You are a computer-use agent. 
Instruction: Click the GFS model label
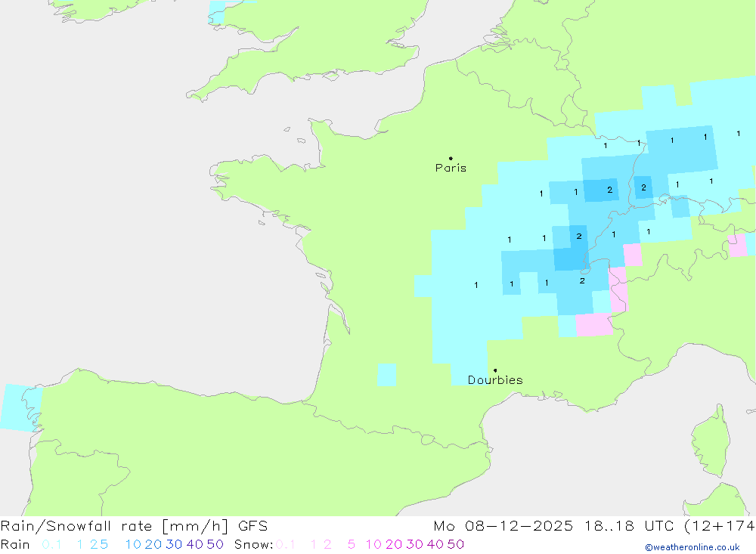pyautogui.click(x=253, y=525)
